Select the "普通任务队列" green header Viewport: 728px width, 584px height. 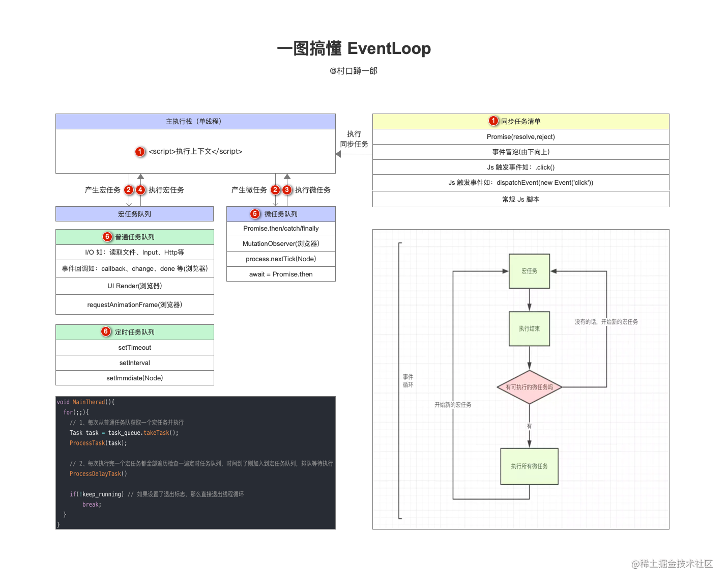click(x=135, y=237)
